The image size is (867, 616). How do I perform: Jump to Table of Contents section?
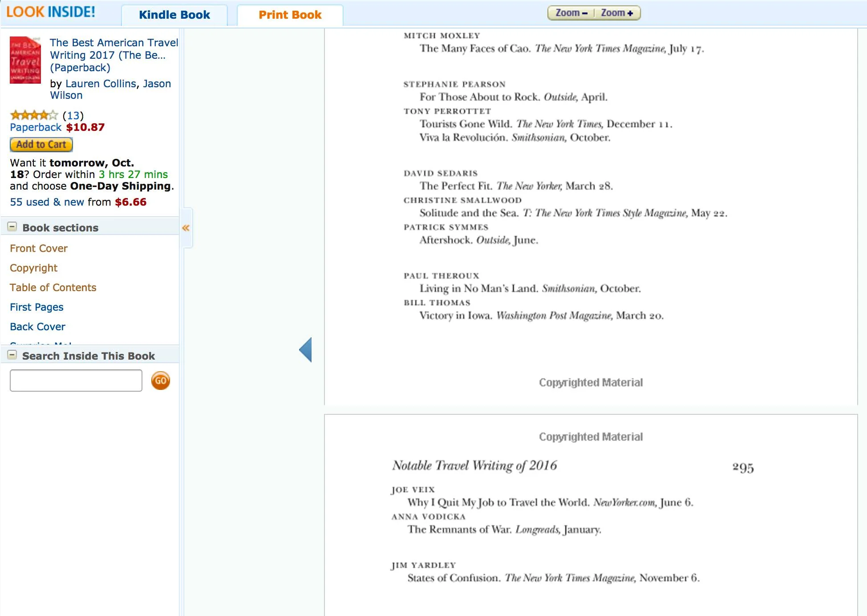(53, 288)
